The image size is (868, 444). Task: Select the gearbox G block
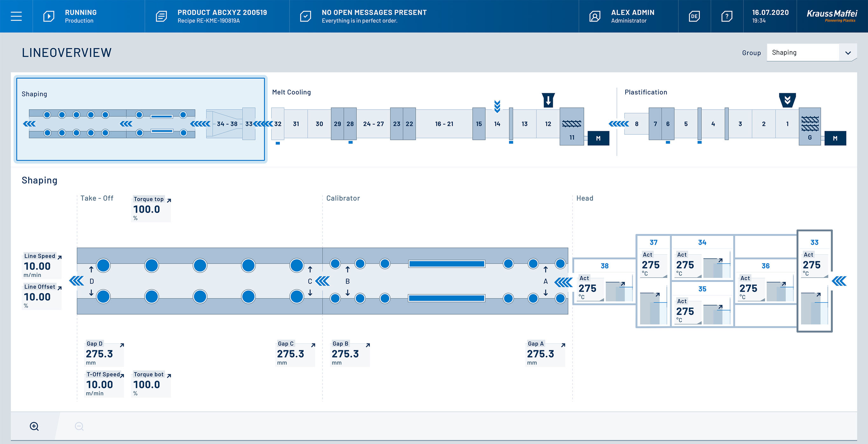[809, 126]
